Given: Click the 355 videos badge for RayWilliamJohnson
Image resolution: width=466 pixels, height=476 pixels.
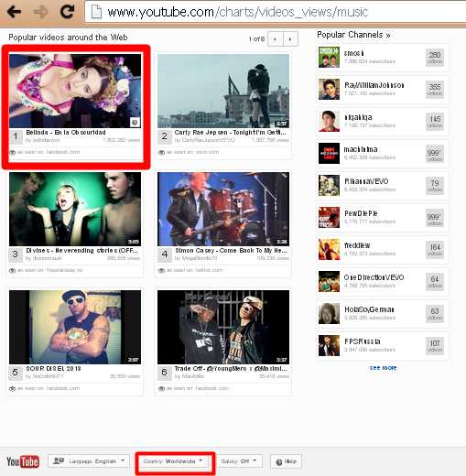Looking at the screenshot, I should click(435, 89).
